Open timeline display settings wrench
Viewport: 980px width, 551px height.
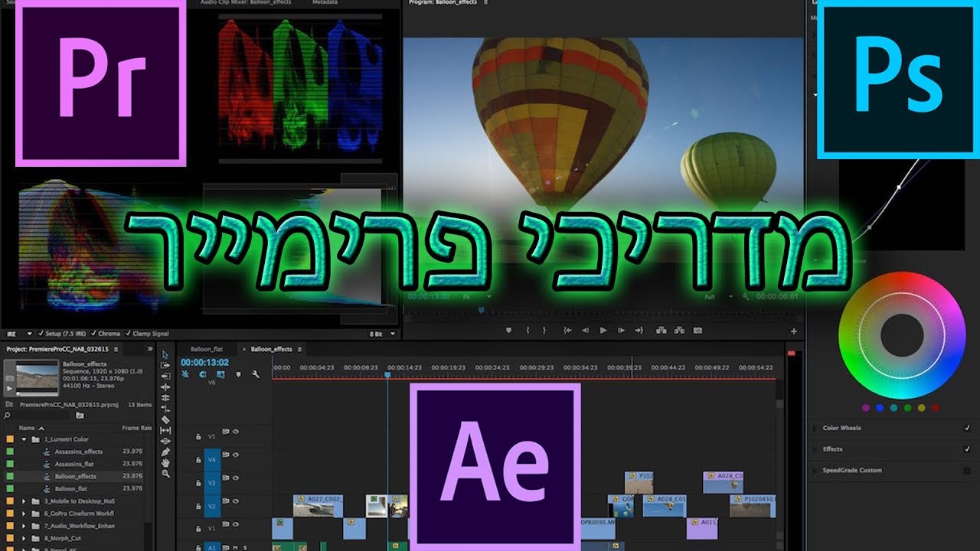pos(256,374)
